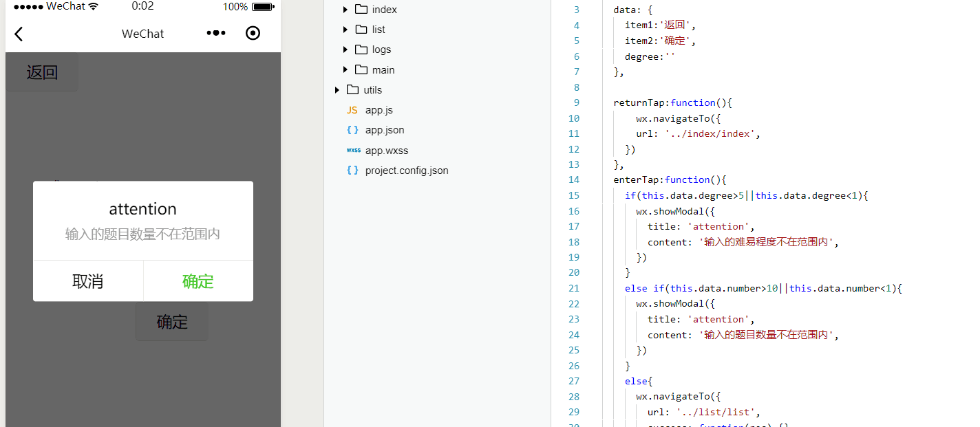Screen dimensions: 980x427
Task: Expand the index folder arrow
Action: pyautogui.click(x=345, y=10)
